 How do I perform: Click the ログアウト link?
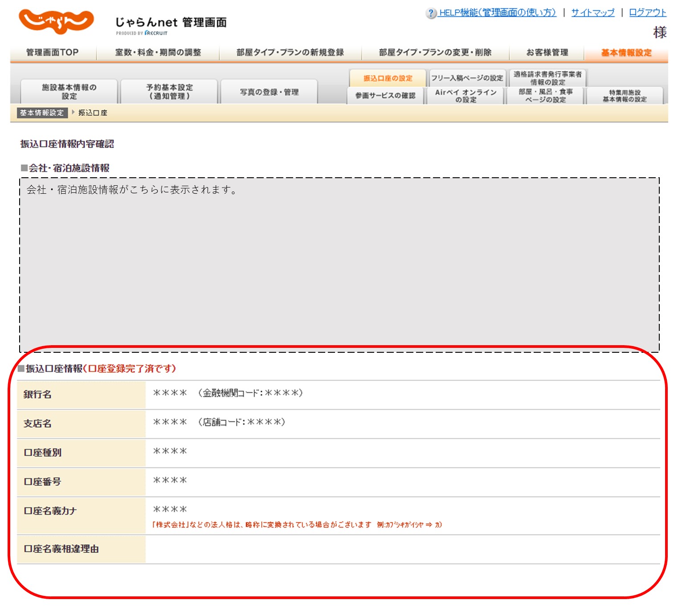point(647,13)
